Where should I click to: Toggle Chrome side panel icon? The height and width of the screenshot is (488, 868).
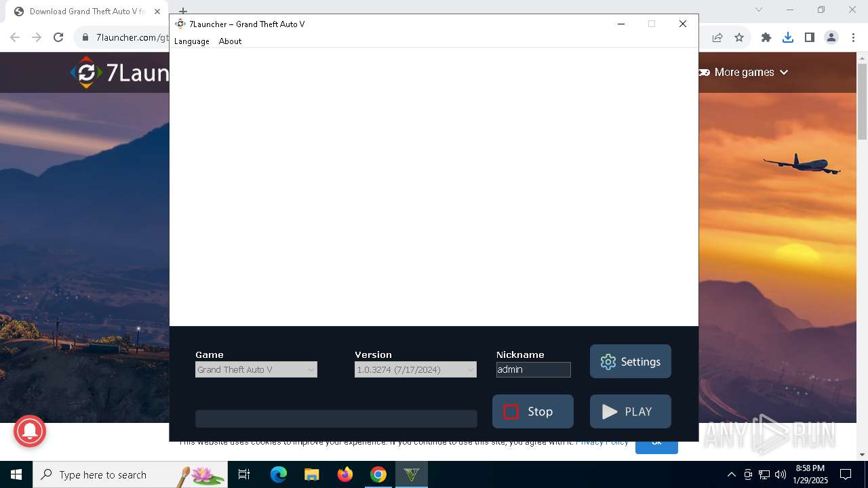pyautogui.click(x=810, y=37)
